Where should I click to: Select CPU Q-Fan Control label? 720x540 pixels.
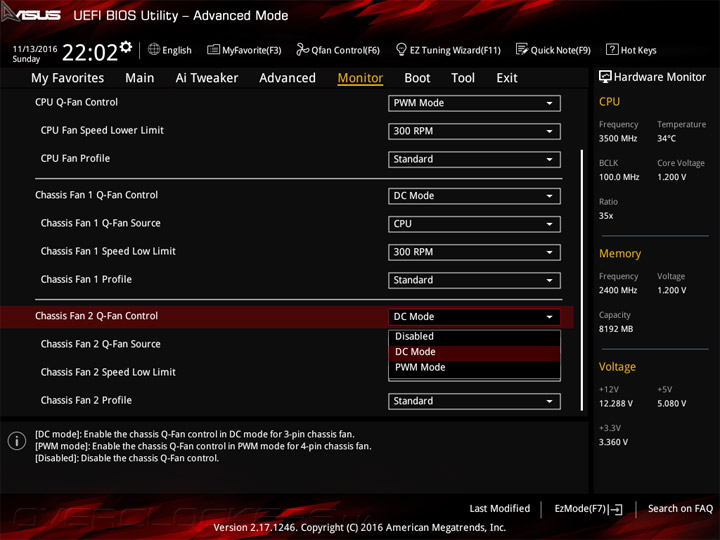tap(76, 103)
